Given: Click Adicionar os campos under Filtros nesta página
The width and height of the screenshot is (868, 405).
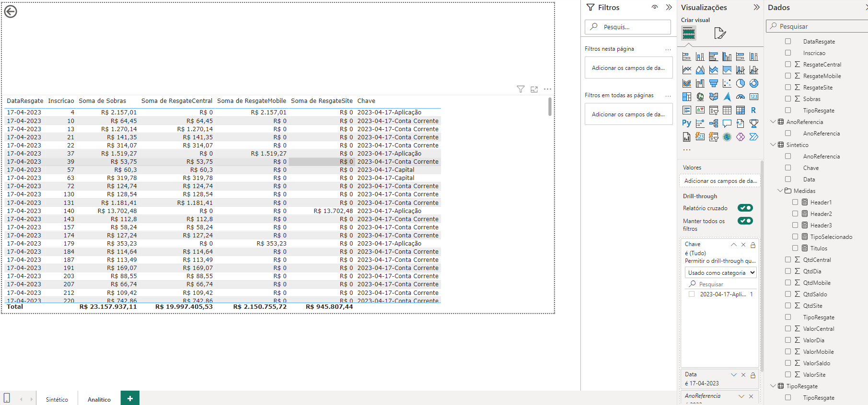Looking at the screenshot, I should point(628,67).
